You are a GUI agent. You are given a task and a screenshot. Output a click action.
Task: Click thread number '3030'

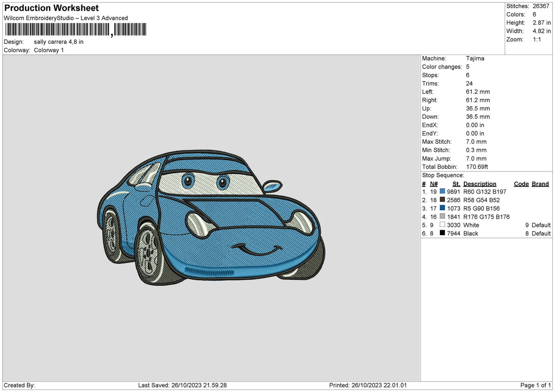click(454, 225)
